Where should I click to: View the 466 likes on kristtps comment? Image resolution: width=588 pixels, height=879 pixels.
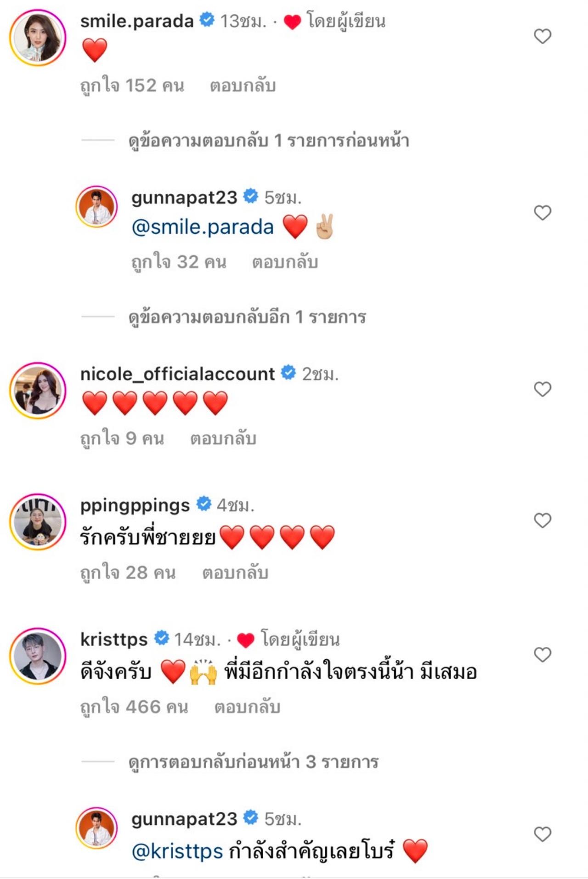tap(134, 707)
